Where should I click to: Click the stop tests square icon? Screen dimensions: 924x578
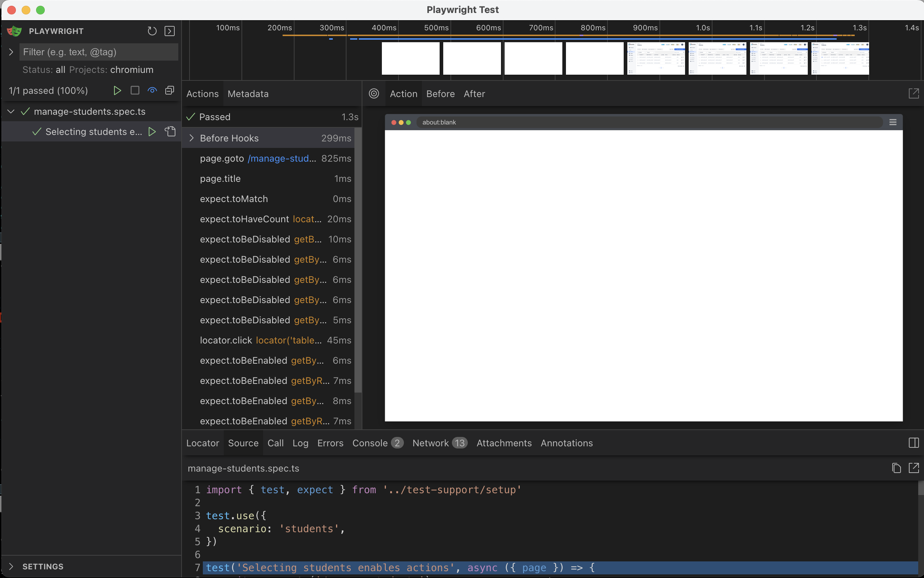[133, 89]
